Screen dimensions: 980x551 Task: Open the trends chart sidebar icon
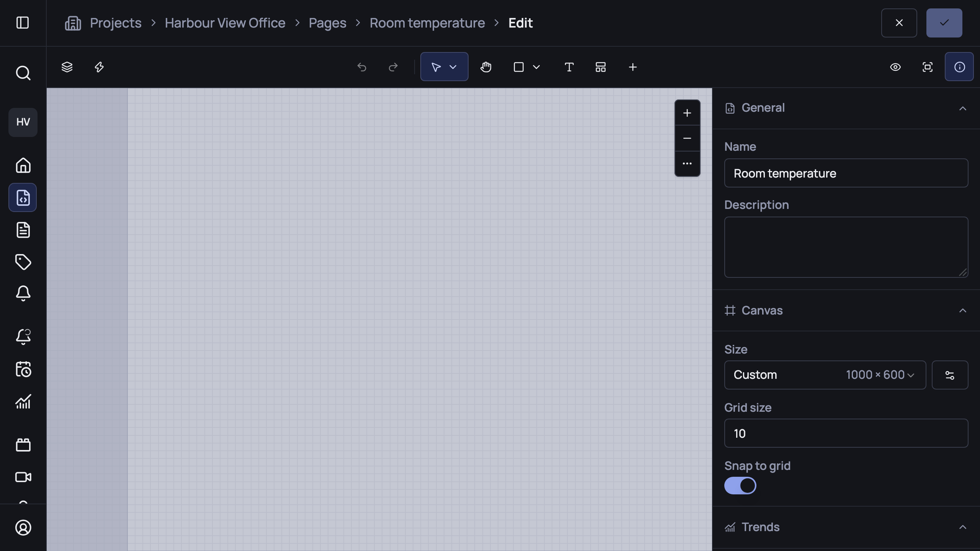pos(23,401)
